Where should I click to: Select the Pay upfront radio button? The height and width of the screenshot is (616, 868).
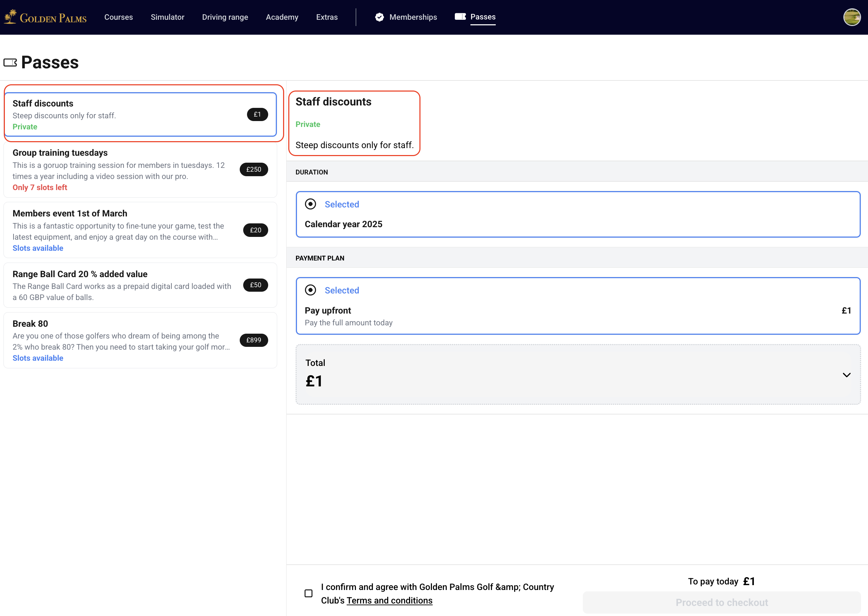(310, 290)
